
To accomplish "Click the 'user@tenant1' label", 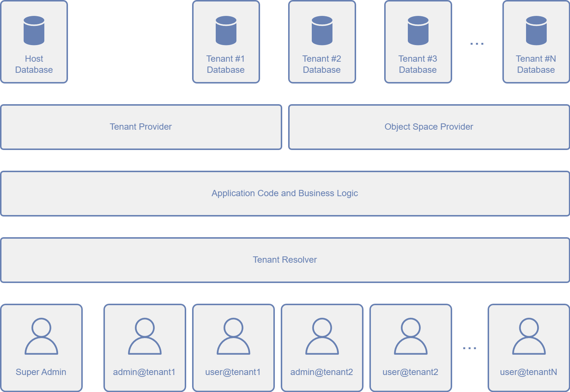I will 233,372.
